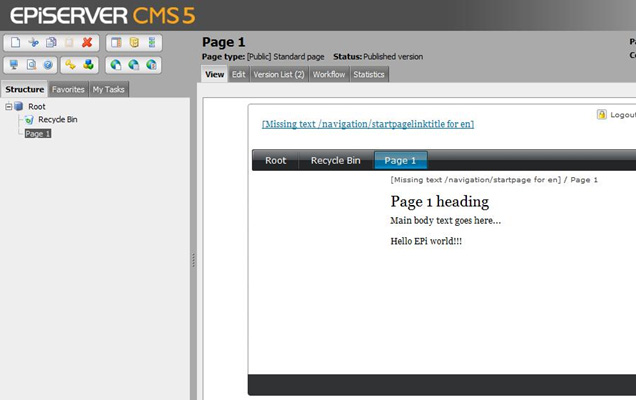Click the Cut scissors icon
This screenshot has height=400, width=636.
click(x=33, y=43)
